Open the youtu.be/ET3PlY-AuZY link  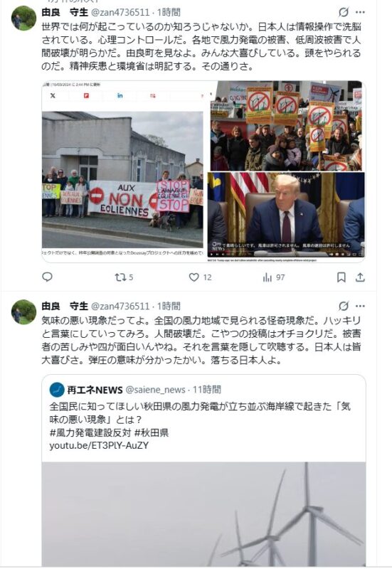[99, 446]
